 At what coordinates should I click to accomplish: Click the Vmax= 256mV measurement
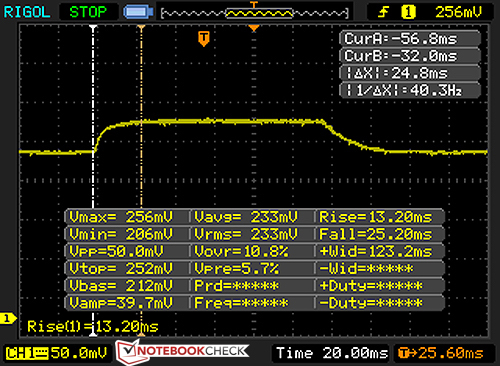[x=121, y=217]
